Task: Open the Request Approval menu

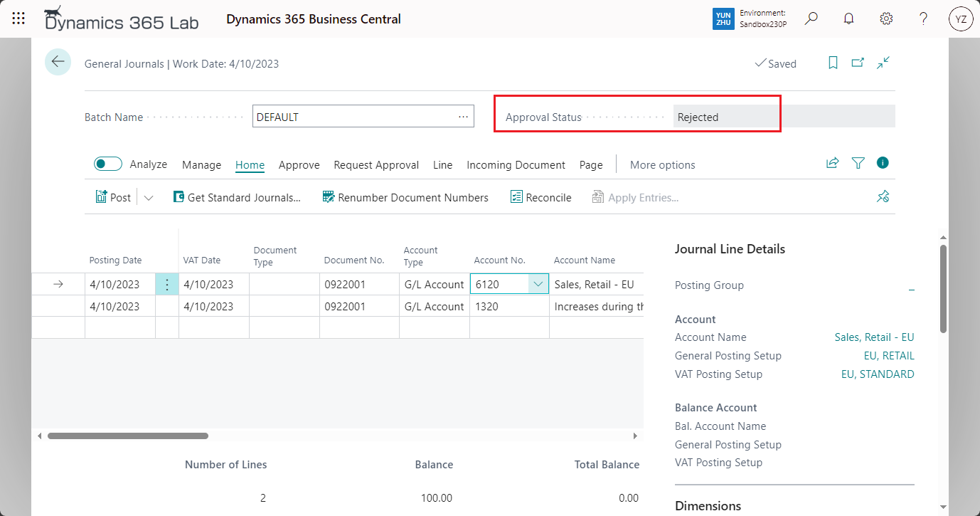Action: pos(376,164)
